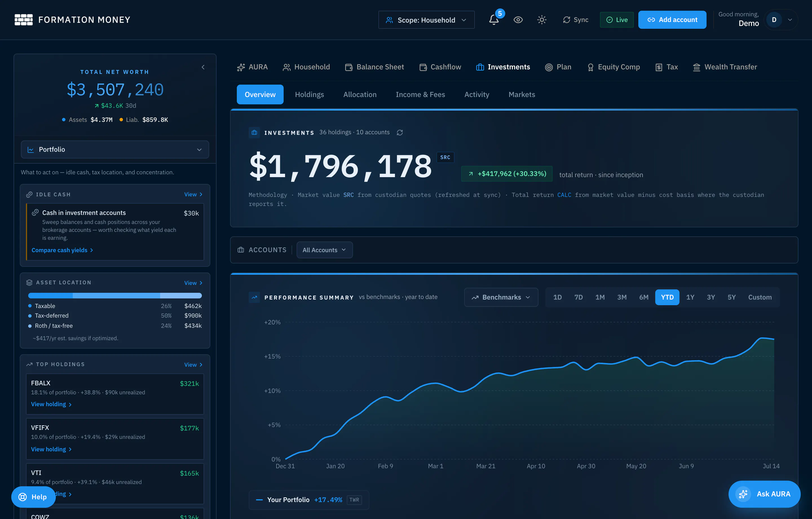The height and width of the screenshot is (519, 812).
Task: Open the Portfolio dropdown selector
Action: pos(115,149)
